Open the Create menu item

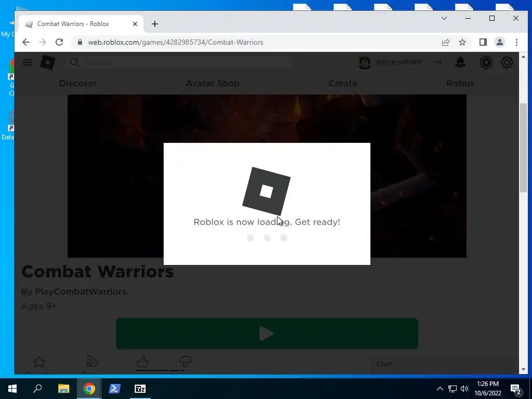[343, 83]
